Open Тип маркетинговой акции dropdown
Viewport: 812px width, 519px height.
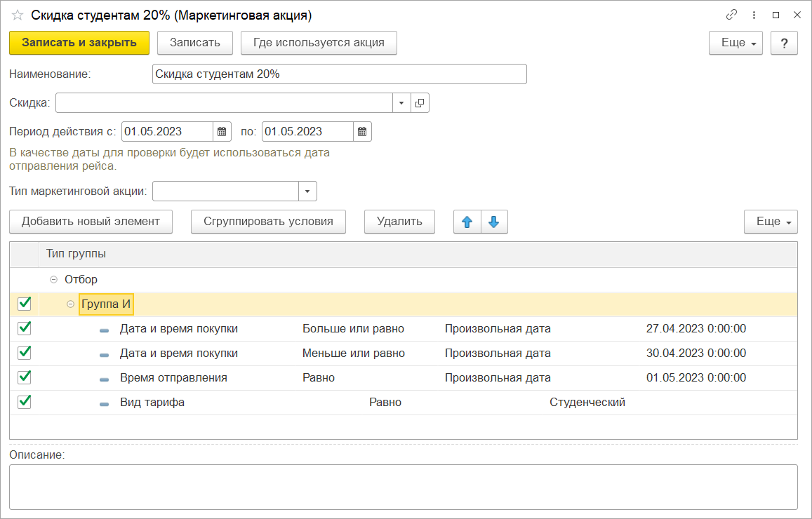307,191
